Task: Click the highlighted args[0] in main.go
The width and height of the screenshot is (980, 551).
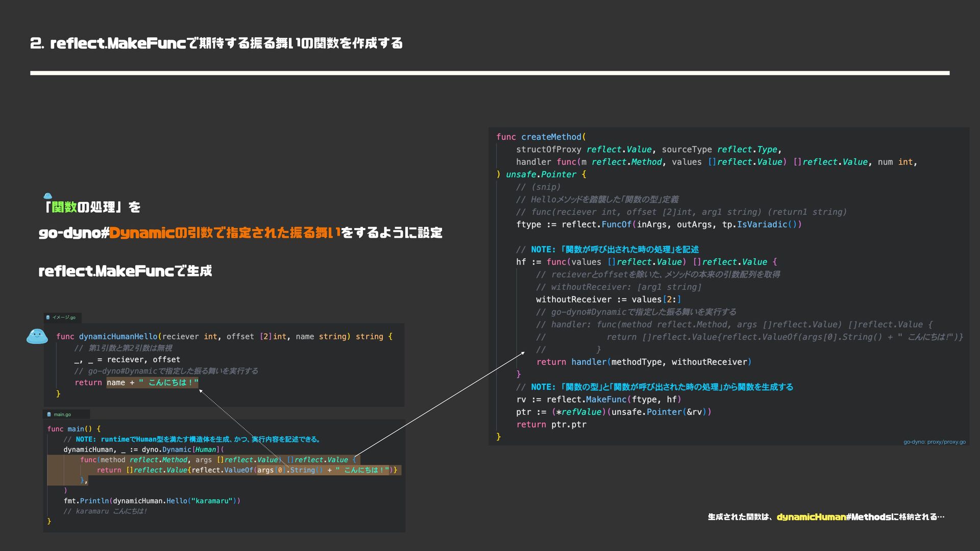Action: pos(269,470)
